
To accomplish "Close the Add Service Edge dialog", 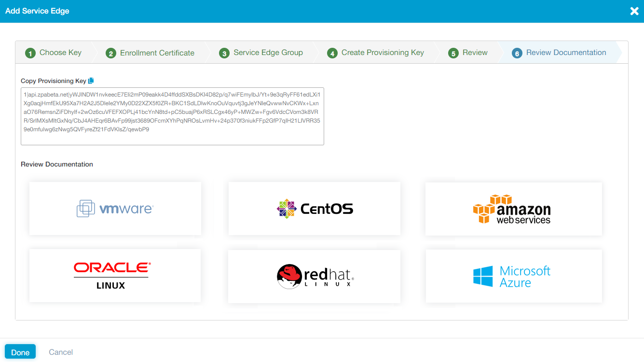I will 634,11.
